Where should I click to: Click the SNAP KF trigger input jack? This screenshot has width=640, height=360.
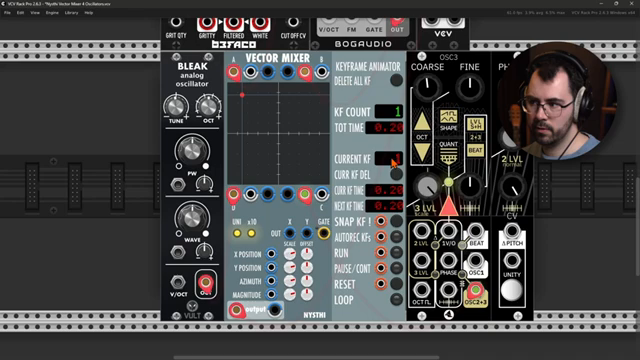(x=380, y=221)
